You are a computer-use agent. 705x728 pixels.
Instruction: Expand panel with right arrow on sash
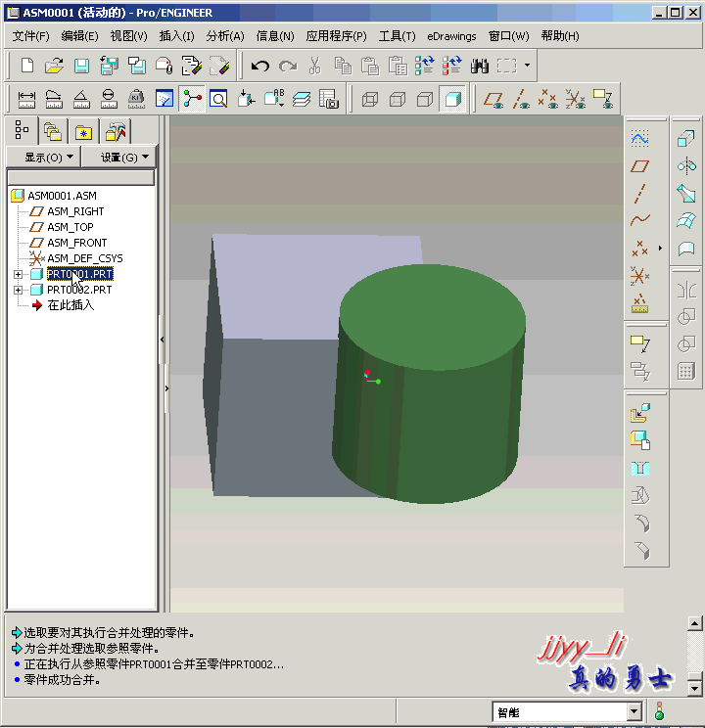[166, 388]
